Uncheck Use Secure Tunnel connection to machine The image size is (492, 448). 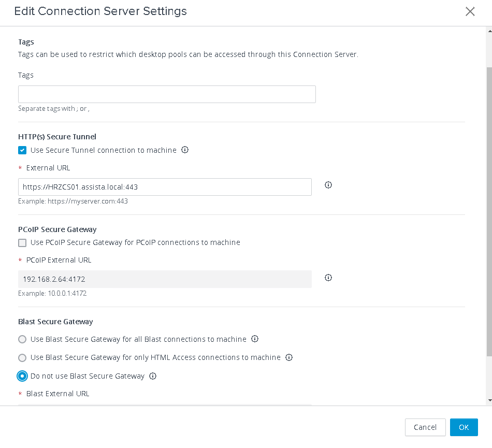point(22,150)
